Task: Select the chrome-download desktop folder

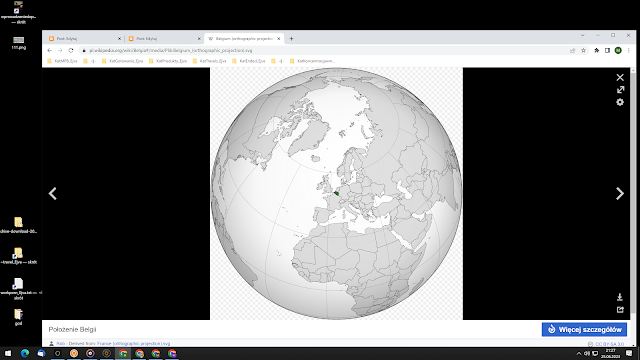Action: pos(18,225)
